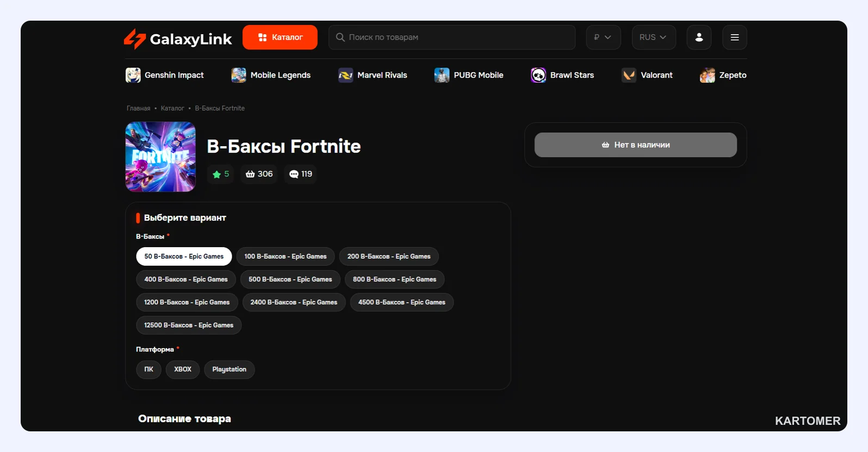Screen dimensions: 868x452
Task: Select Playstation platform option
Action: (230, 369)
